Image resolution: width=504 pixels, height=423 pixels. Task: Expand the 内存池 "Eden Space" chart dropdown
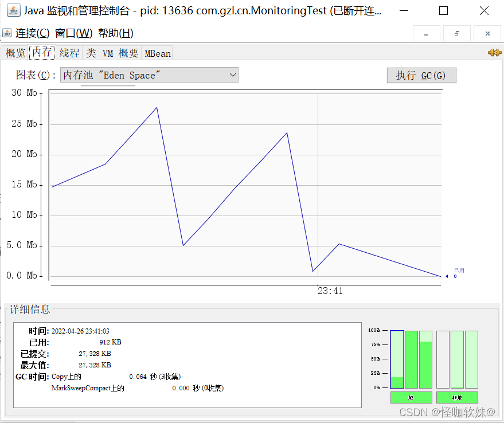coord(149,75)
